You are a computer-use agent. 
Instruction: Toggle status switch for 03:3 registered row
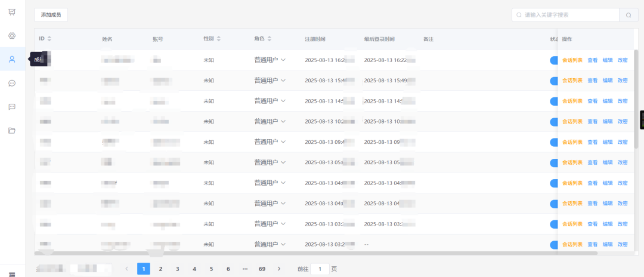pos(553,224)
